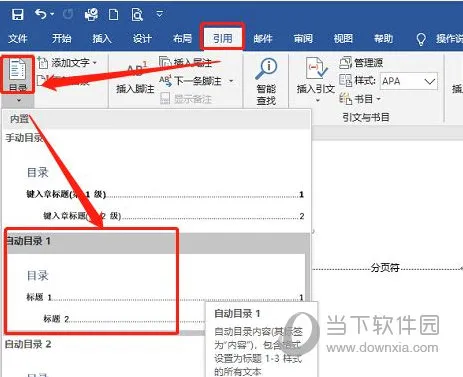Click the Print Preview magnifier icon
Screen dimensions: 463x377
coord(137,15)
